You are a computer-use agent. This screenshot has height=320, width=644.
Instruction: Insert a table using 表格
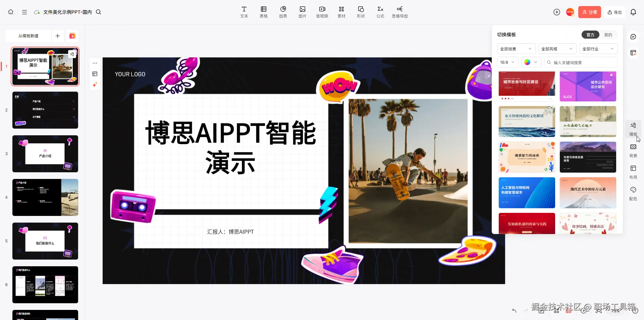click(264, 12)
